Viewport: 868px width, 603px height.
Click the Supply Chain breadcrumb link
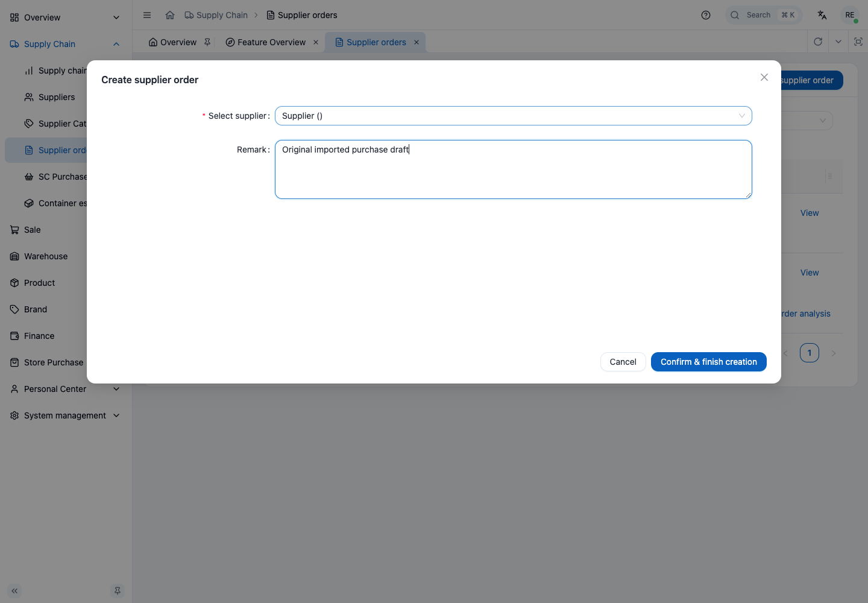(x=216, y=15)
